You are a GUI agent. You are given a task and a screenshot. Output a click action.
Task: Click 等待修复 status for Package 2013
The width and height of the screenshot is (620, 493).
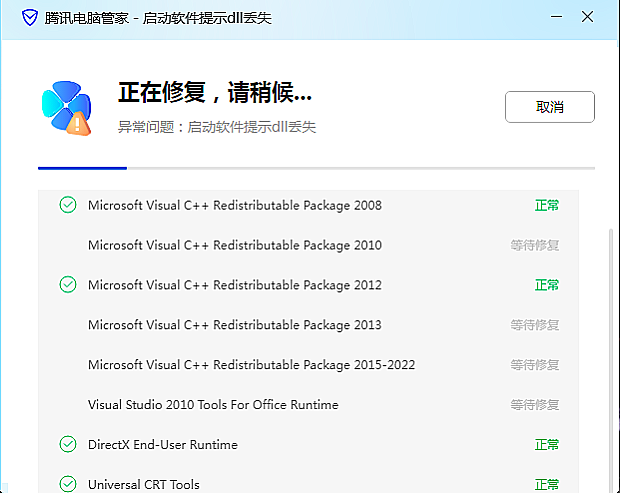click(535, 325)
